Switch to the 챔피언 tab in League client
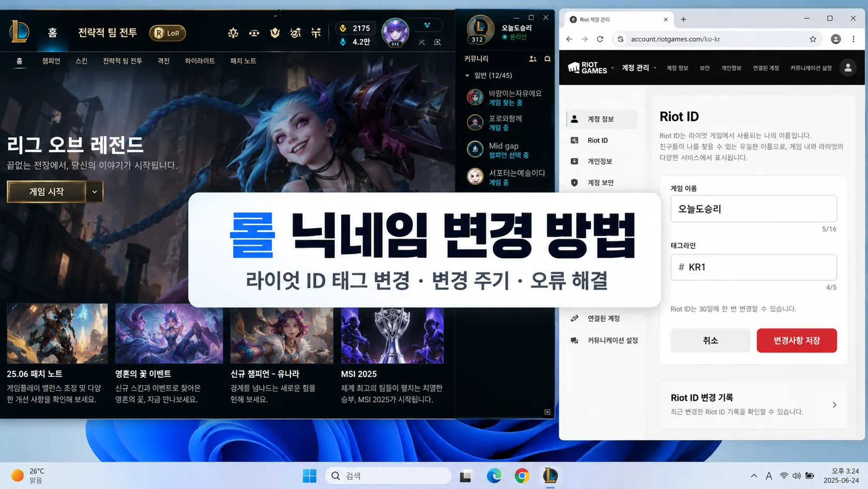Viewport: 868px width, 489px height. point(51,61)
